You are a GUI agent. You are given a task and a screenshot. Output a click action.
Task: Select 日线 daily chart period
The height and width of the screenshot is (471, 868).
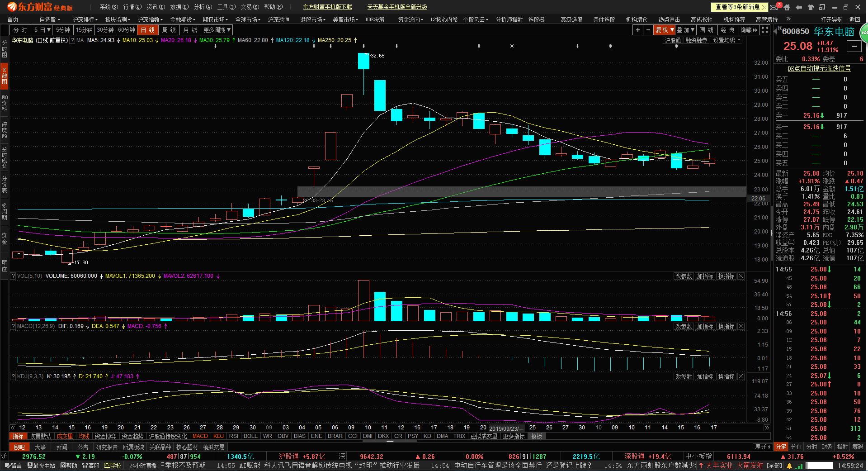coord(148,30)
